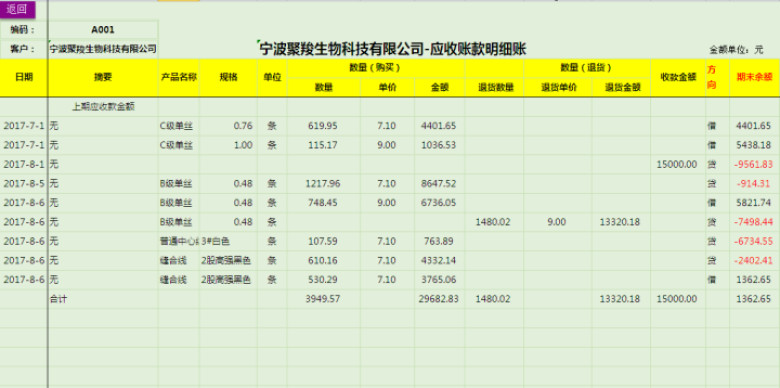Select the 编码 label cell
The width and height of the screenshot is (780, 388).
(x=23, y=30)
